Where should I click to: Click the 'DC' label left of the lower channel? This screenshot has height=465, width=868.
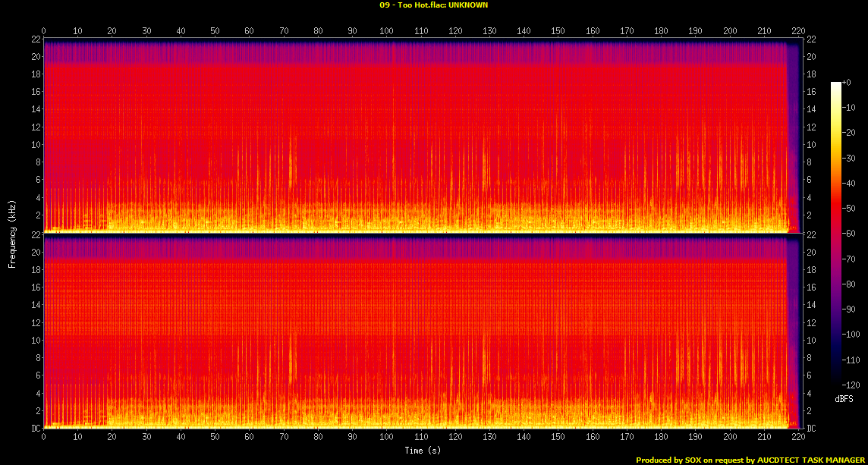(x=37, y=429)
